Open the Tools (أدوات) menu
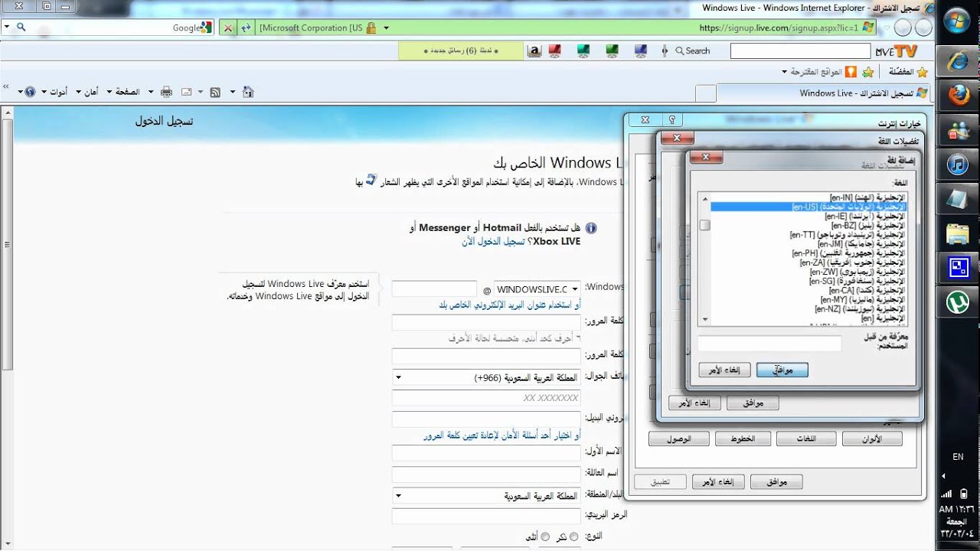 (x=54, y=92)
